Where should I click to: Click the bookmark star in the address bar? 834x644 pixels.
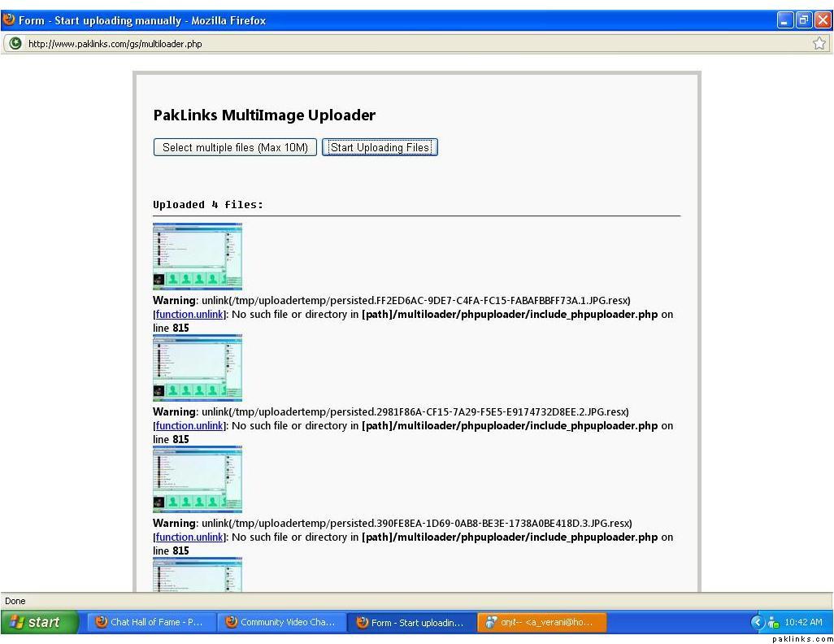point(819,44)
